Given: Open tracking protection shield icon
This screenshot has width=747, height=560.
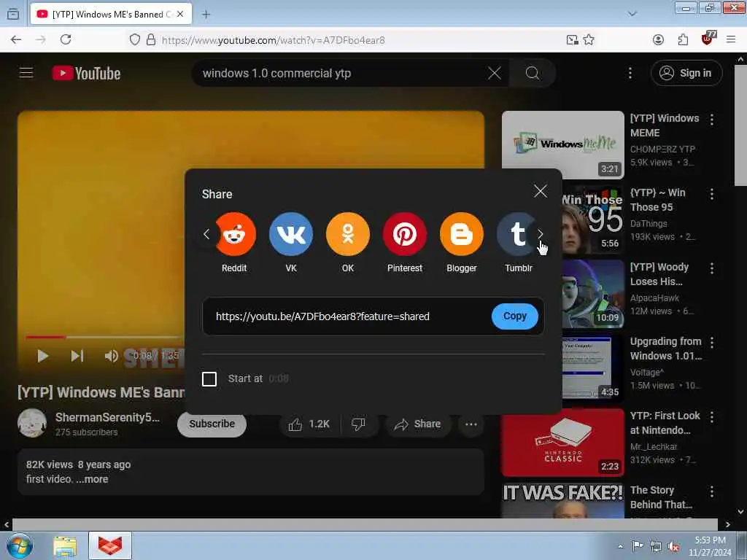Looking at the screenshot, I should 135,40.
